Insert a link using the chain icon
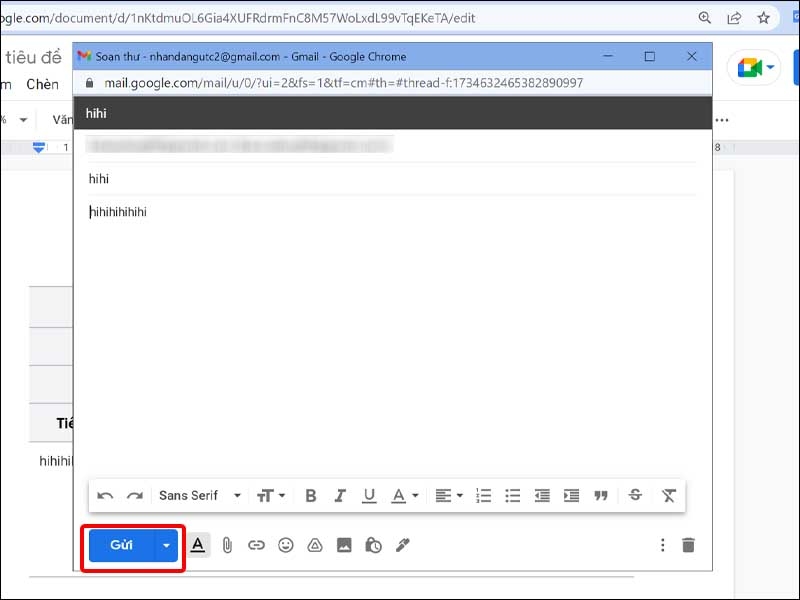This screenshot has width=800, height=600. click(x=256, y=545)
